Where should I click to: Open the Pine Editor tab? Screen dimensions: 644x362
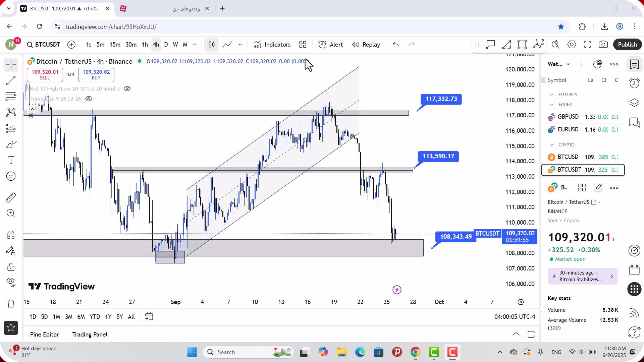pyautogui.click(x=45, y=335)
